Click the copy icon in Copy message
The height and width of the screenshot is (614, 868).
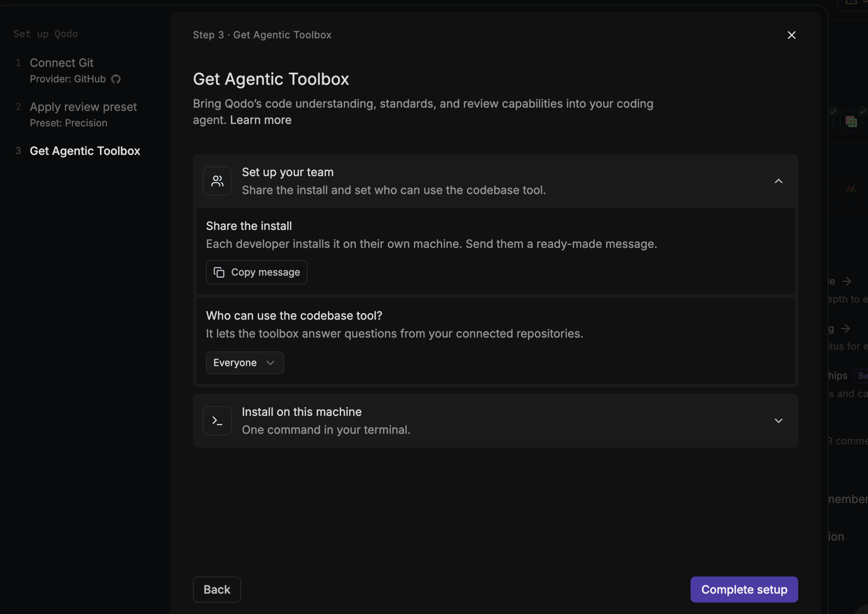(219, 272)
